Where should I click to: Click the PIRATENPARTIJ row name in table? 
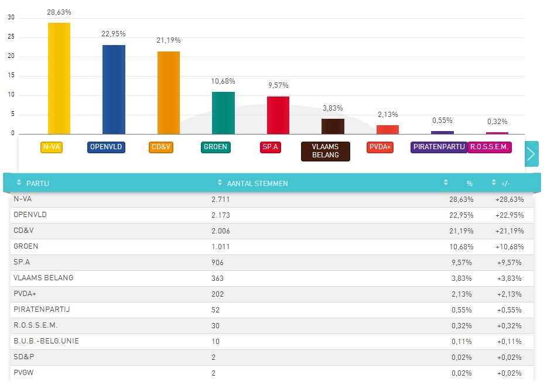pyautogui.click(x=42, y=310)
